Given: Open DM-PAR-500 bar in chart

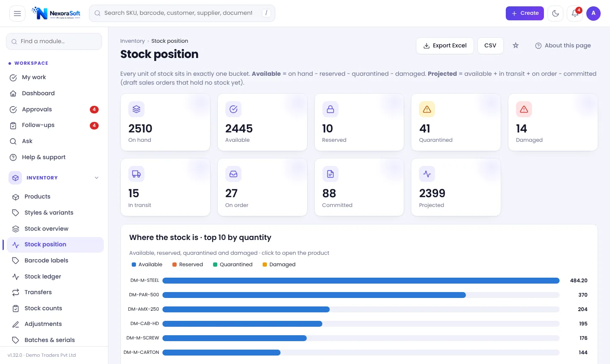Looking at the screenshot, I should pos(314,295).
